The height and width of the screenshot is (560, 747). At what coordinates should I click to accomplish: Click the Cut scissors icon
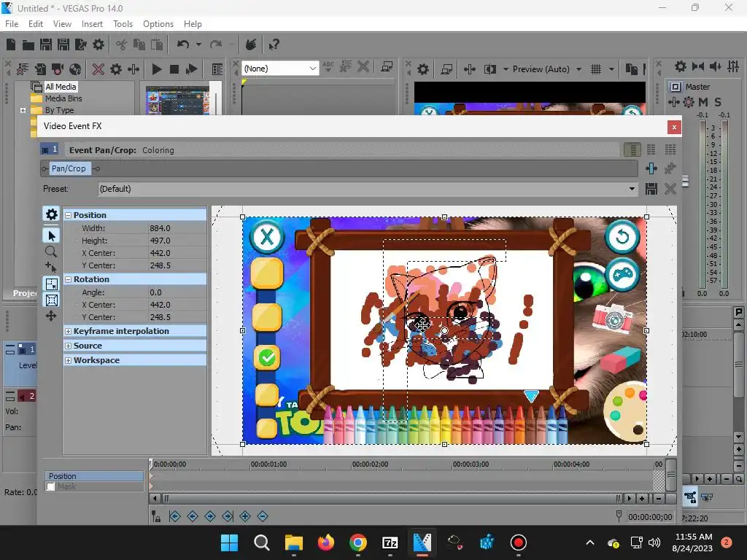pyautogui.click(x=122, y=44)
